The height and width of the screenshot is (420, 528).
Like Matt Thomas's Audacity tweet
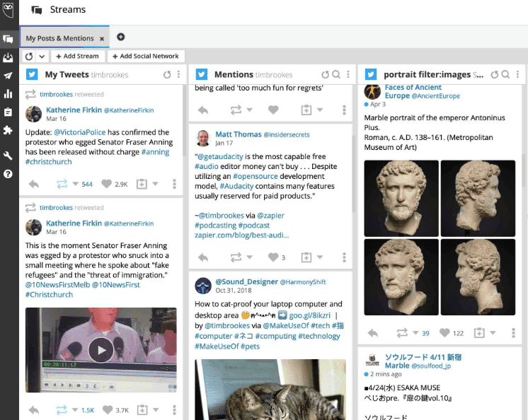(272, 257)
